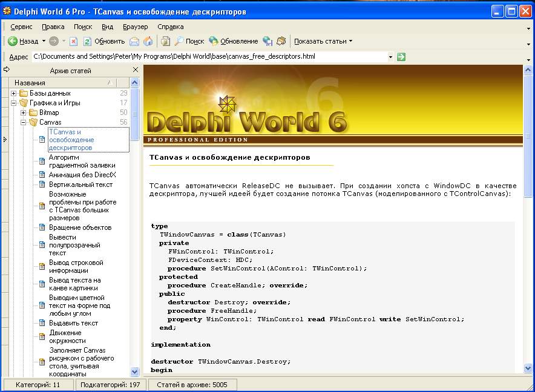Click the Delphi World 6 banner image
535x392 pixels.
[333, 105]
